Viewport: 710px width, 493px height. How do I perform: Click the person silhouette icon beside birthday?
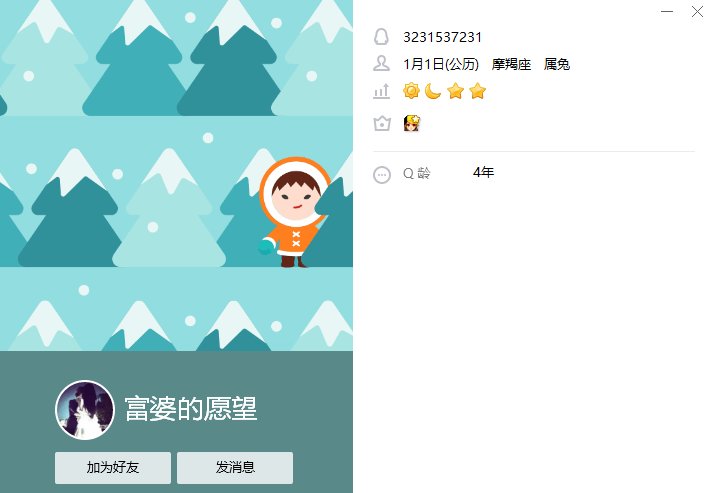point(381,63)
